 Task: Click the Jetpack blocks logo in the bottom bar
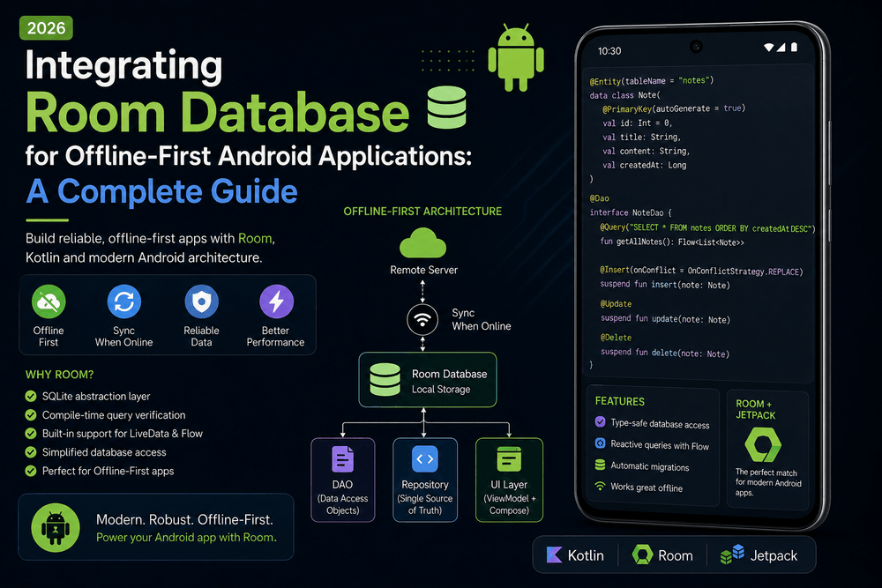[732, 555]
